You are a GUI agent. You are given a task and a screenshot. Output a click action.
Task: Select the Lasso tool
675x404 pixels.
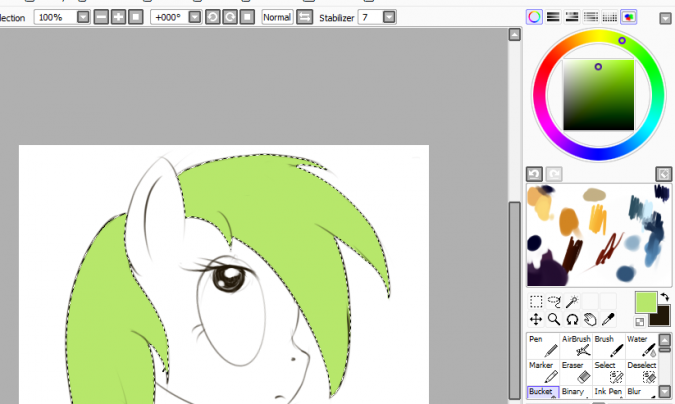coord(554,301)
